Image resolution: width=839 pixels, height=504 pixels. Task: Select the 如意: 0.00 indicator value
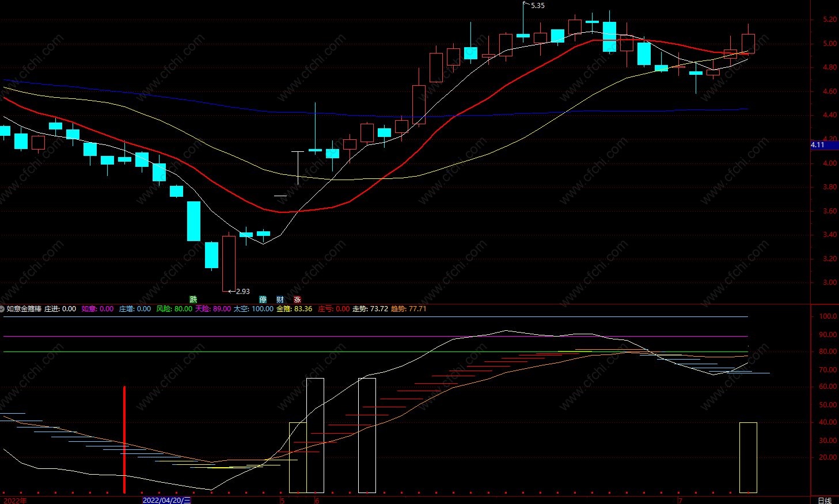(97, 309)
